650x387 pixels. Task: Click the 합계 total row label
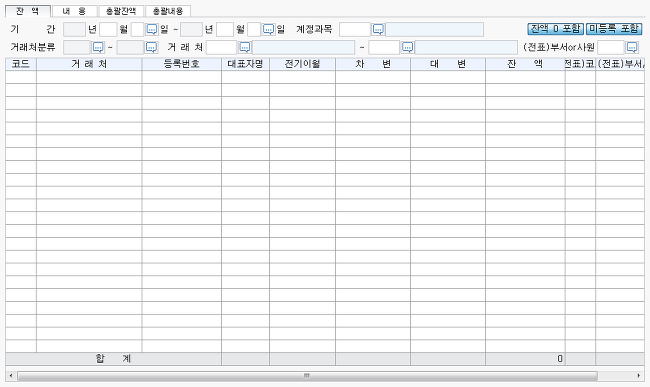[113, 359]
